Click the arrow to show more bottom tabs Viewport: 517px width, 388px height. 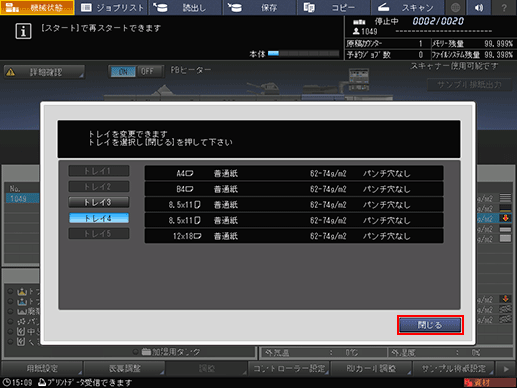(x=506, y=369)
